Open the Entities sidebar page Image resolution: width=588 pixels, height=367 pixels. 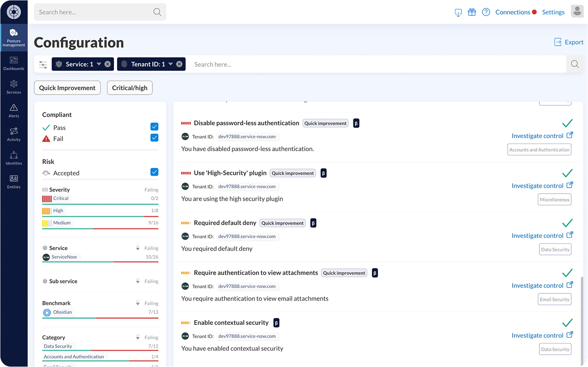point(14,182)
